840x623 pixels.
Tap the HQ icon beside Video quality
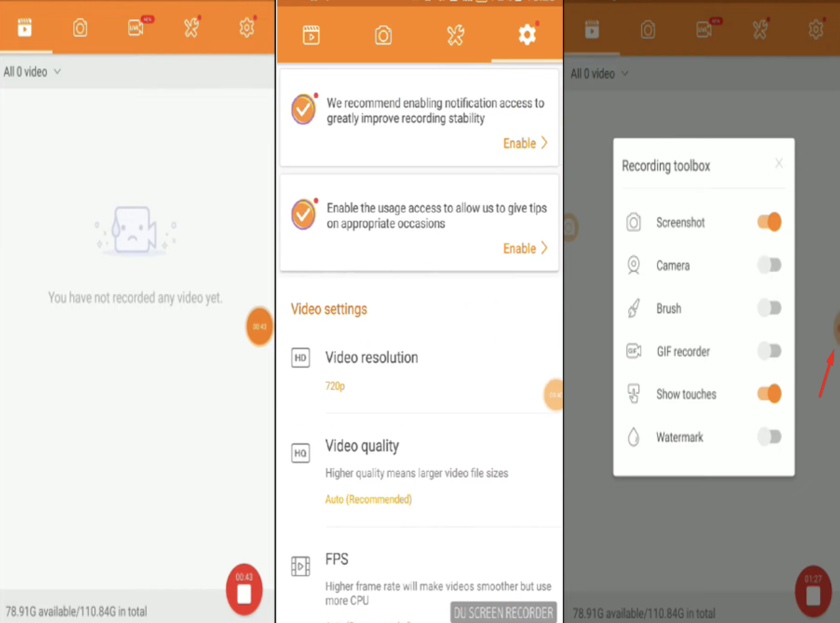click(x=300, y=452)
